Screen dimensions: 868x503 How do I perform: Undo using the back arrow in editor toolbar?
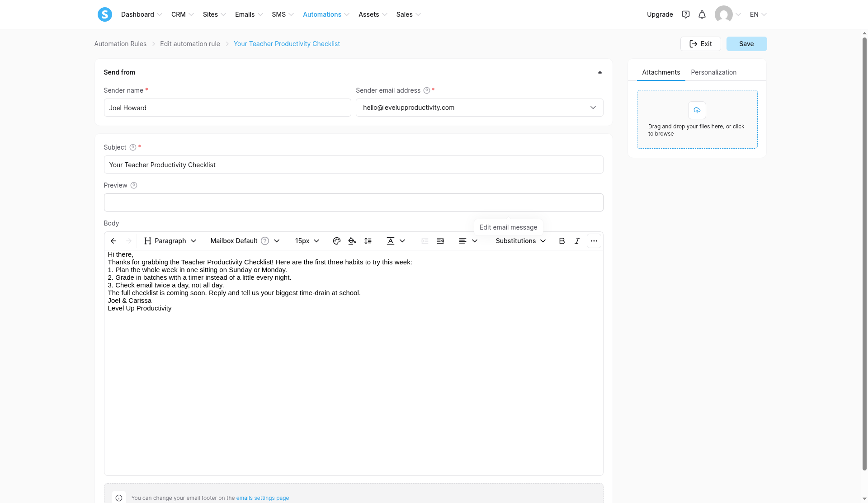point(113,241)
